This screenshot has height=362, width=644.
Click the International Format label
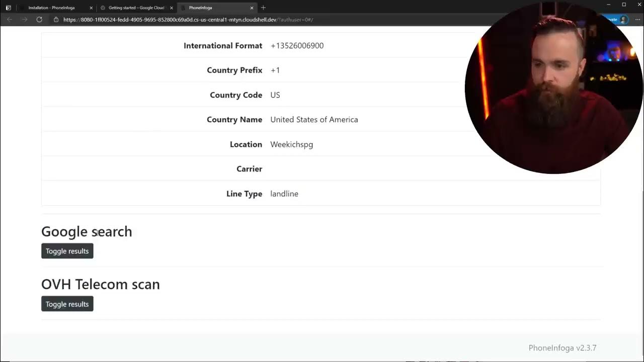(223, 46)
